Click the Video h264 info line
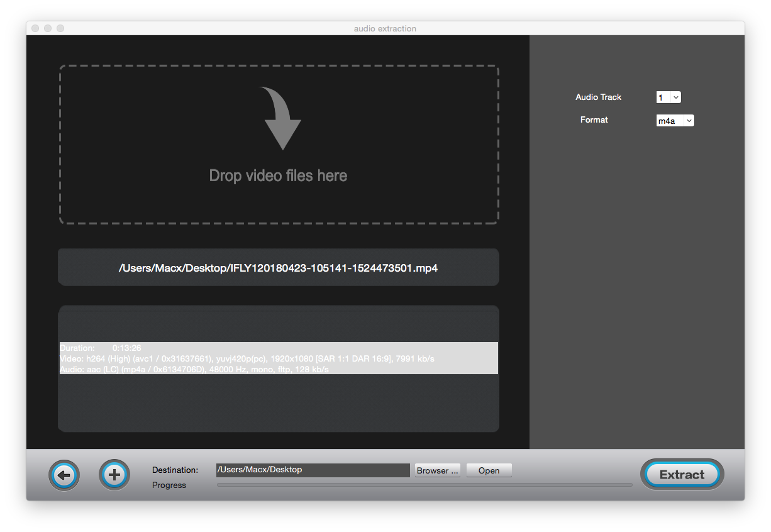 coord(247,358)
